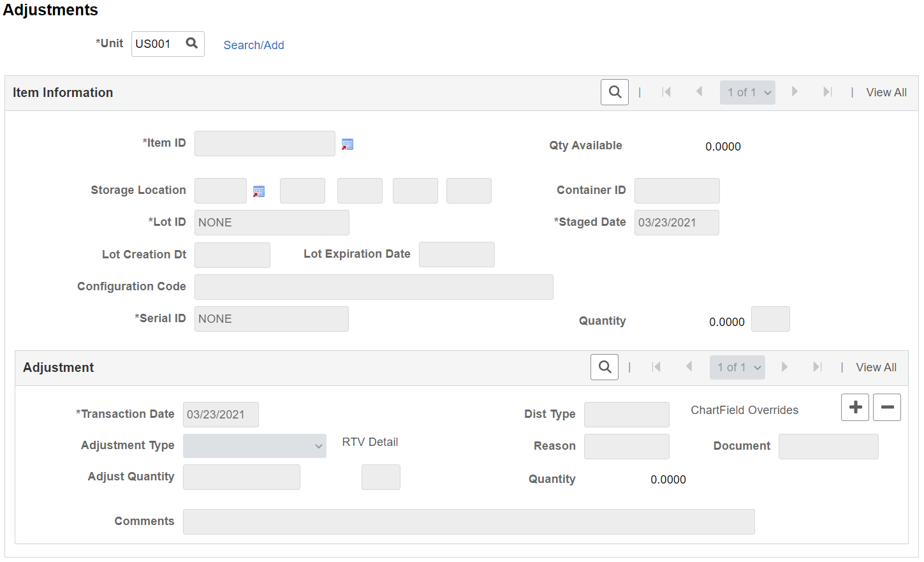
Task: Add a new Adjustment row with plus
Action: 855,407
